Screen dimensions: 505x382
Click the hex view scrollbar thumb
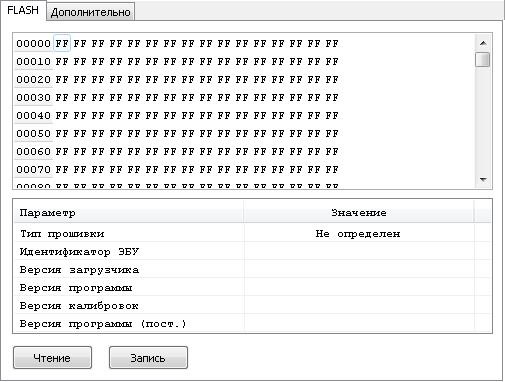pyautogui.click(x=483, y=60)
